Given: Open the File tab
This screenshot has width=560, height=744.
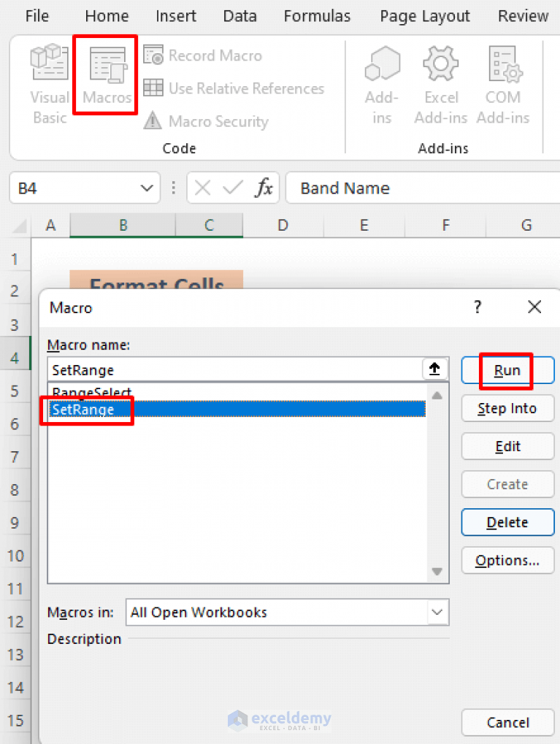Looking at the screenshot, I should tap(37, 15).
